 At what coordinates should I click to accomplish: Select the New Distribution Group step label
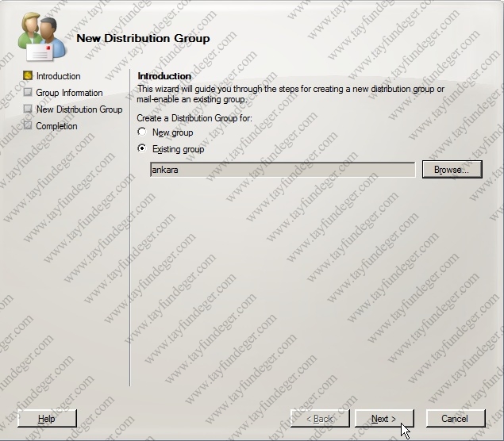pos(79,109)
